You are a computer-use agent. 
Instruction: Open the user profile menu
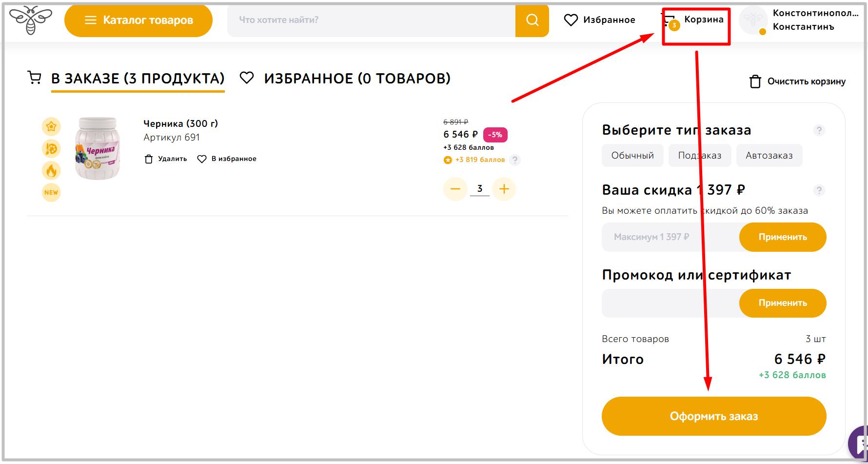[800, 20]
